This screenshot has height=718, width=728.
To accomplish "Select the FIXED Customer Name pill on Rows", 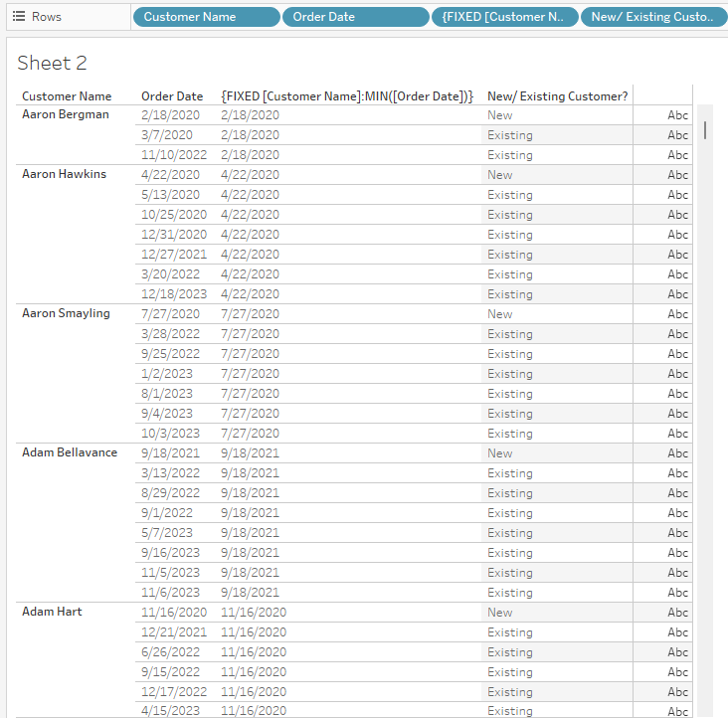I will tap(505, 17).
